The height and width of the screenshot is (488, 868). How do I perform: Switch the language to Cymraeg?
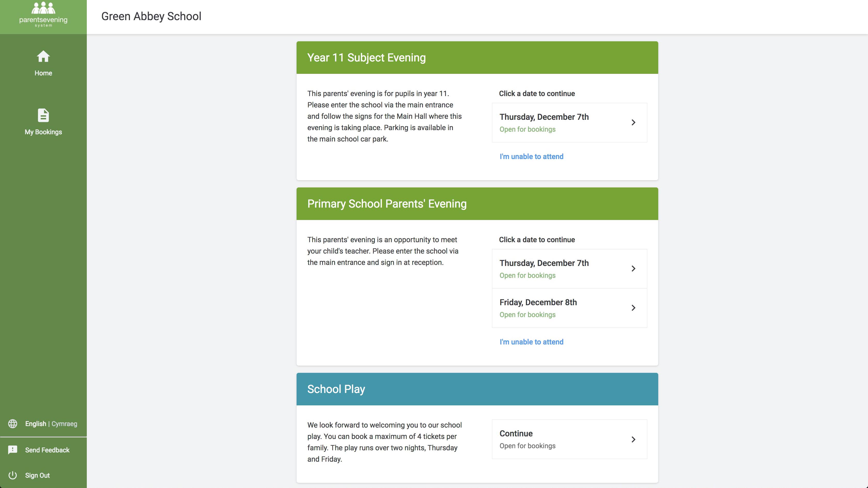point(64,424)
